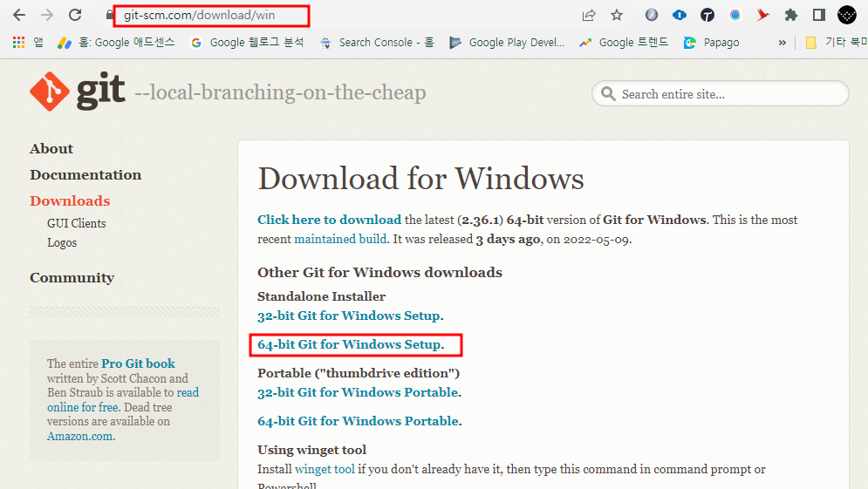This screenshot has width=868, height=489.
Task: Download 32-bit Git for Windows Portable
Action: click(359, 392)
